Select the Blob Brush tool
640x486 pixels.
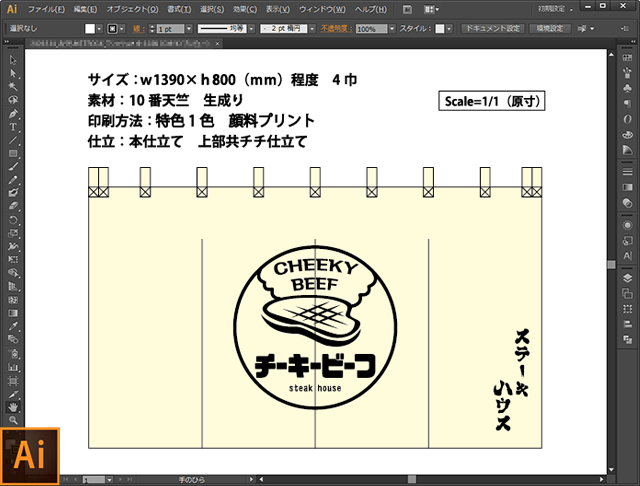click(x=13, y=193)
